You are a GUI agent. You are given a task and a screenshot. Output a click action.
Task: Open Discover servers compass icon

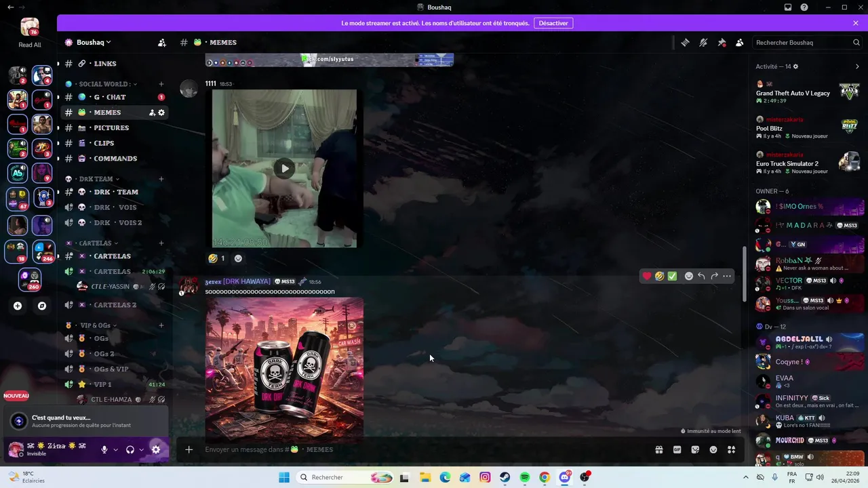tap(42, 306)
